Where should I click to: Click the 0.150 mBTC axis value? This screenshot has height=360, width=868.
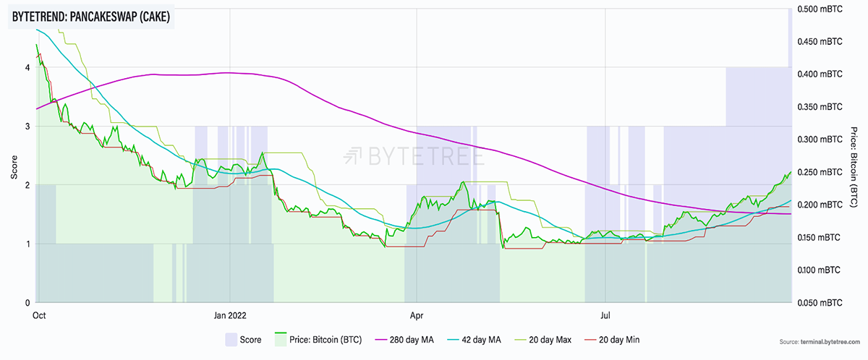[x=821, y=237]
